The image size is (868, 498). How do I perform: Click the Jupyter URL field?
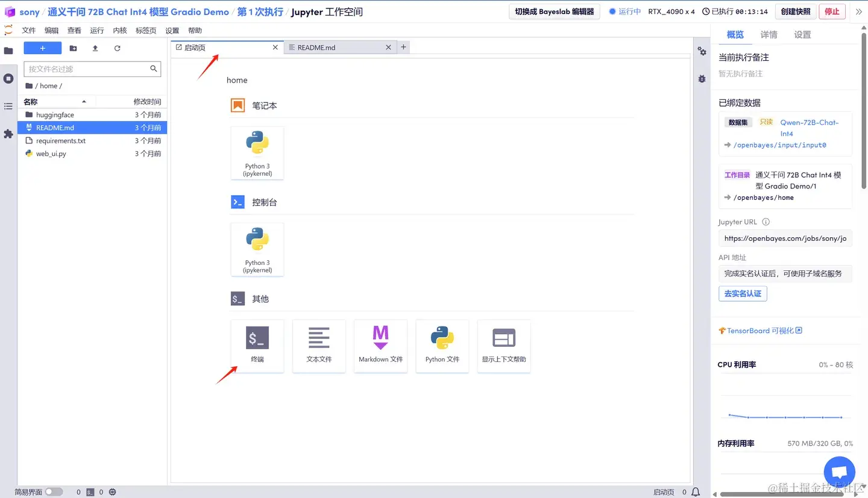[785, 238]
